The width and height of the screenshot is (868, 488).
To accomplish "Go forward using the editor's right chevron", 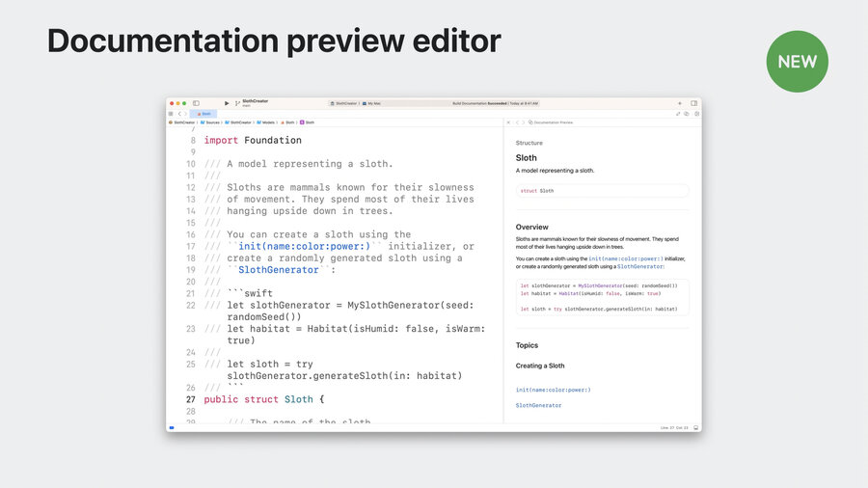I will point(185,114).
